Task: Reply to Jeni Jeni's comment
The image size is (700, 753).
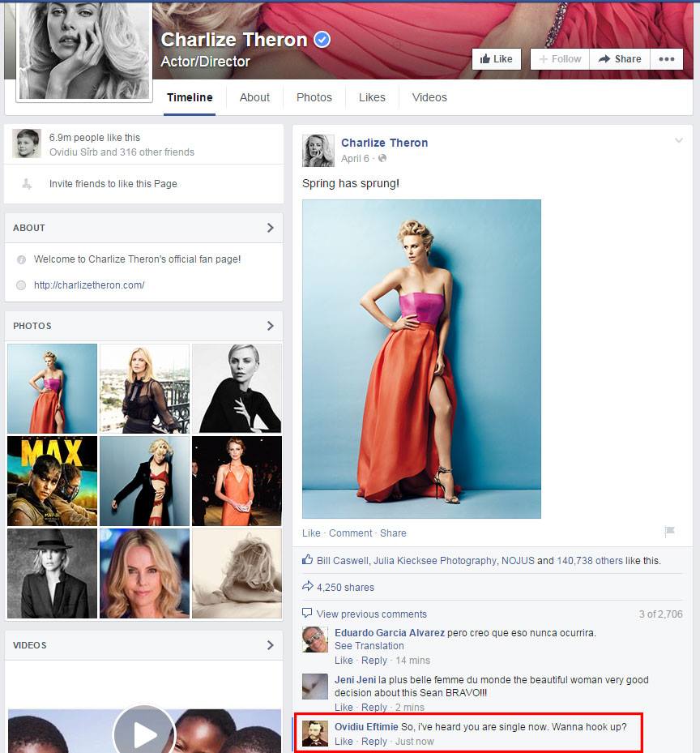Action: (374, 708)
